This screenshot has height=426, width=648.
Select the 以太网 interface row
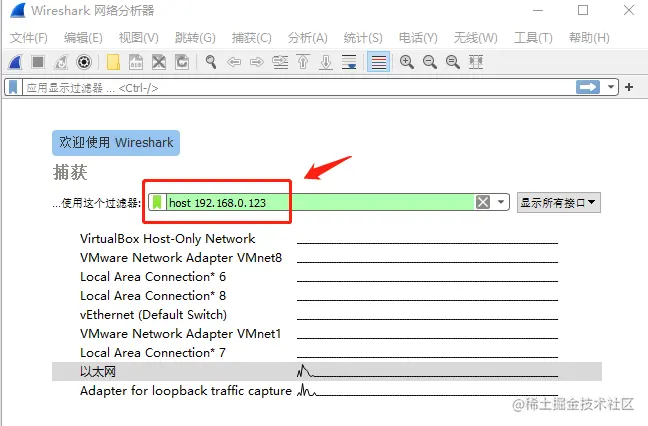(x=326, y=371)
